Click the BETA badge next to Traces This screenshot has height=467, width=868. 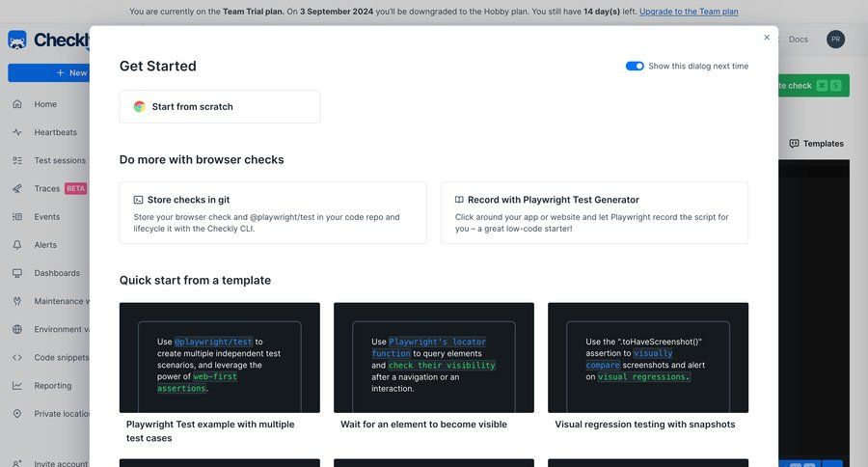pos(76,189)
